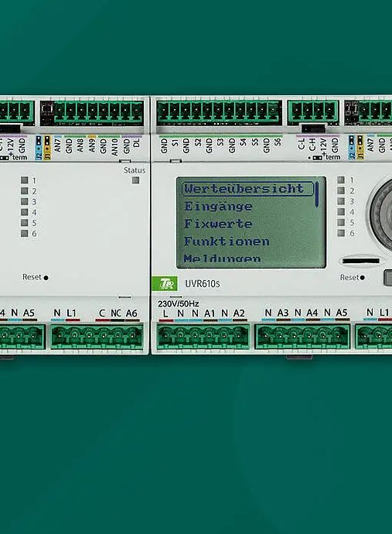Click LED 1 on the UVR610S module
The height and width of the screenshot is (534, 392).
pos(341,180)
